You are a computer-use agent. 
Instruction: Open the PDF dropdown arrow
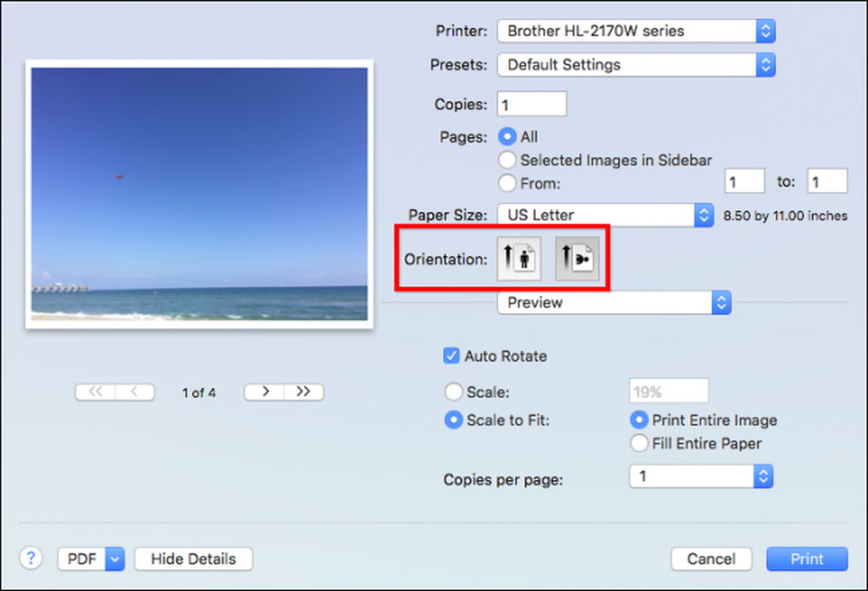click(115, 559)
